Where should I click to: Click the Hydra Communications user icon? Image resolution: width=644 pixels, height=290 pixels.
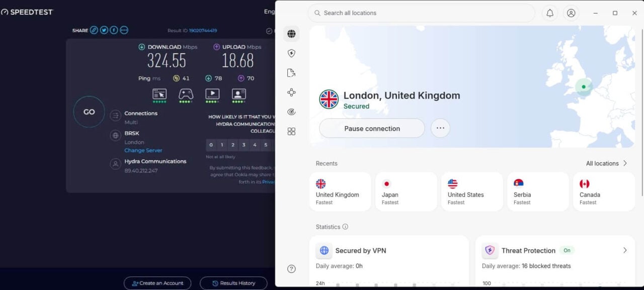coord(116,164)
